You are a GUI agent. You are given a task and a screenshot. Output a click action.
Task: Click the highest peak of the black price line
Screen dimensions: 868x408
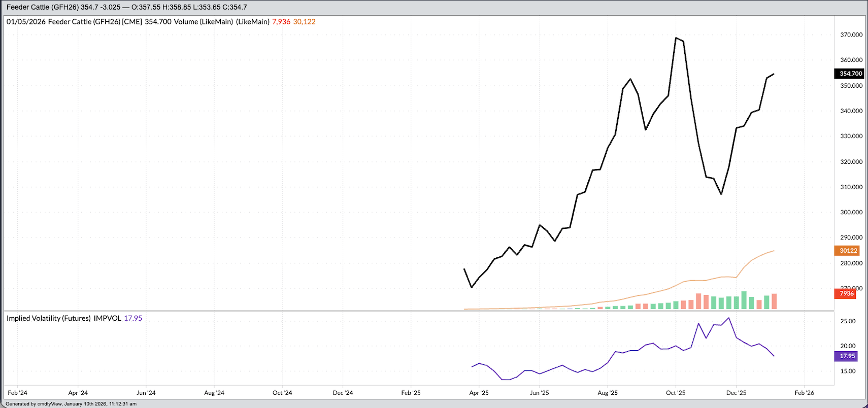676,38
